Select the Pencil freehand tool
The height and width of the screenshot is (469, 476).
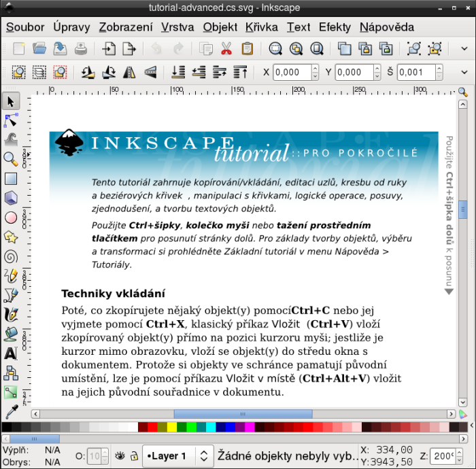(11, 276)
